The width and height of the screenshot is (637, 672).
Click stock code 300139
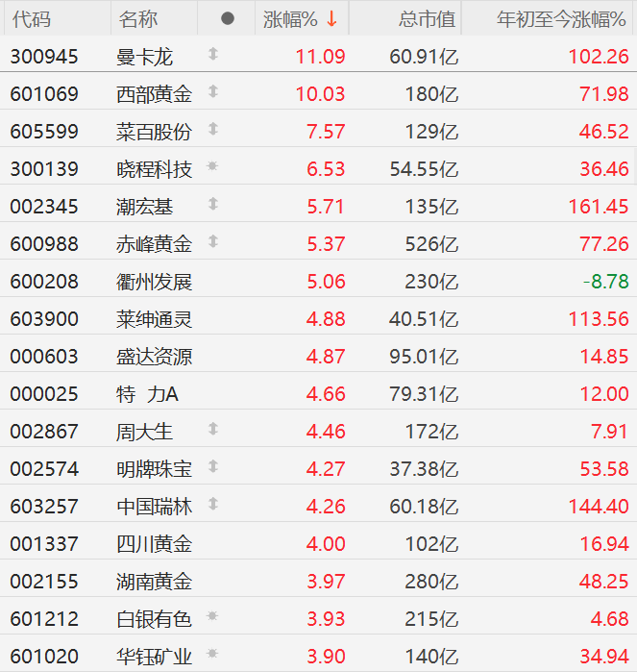click(44, 169)
